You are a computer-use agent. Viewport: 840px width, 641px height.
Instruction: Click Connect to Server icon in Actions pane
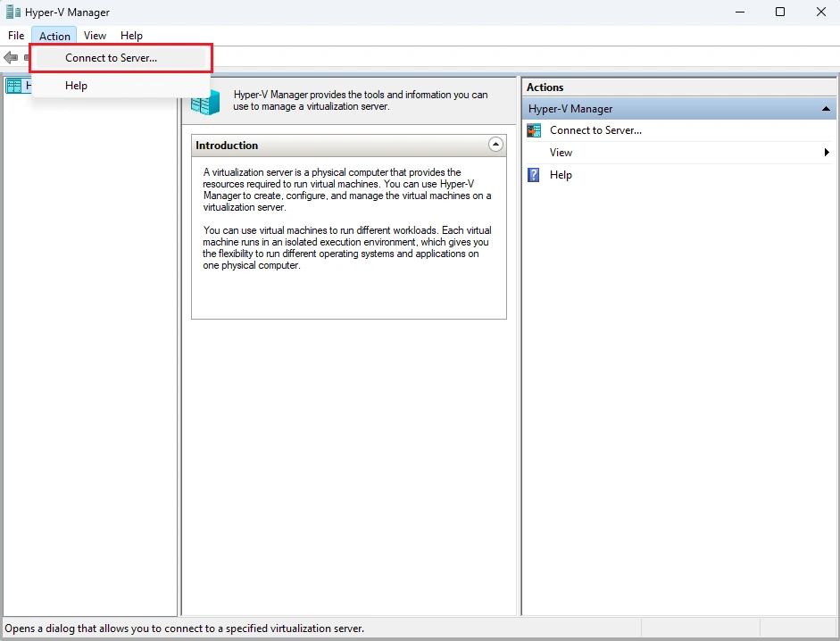[x=534, y=130]
